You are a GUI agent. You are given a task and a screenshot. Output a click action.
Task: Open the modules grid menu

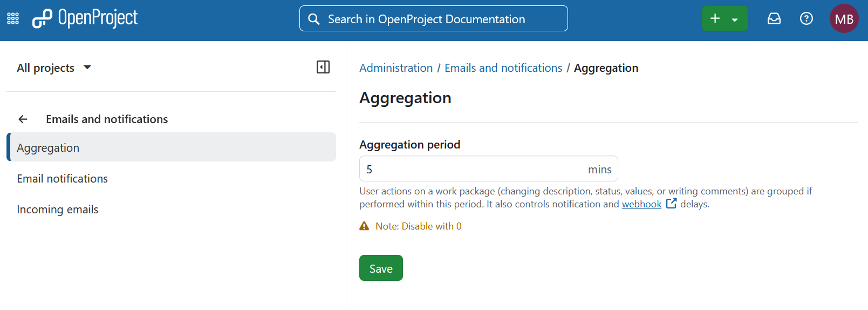[x=13, y=19]
